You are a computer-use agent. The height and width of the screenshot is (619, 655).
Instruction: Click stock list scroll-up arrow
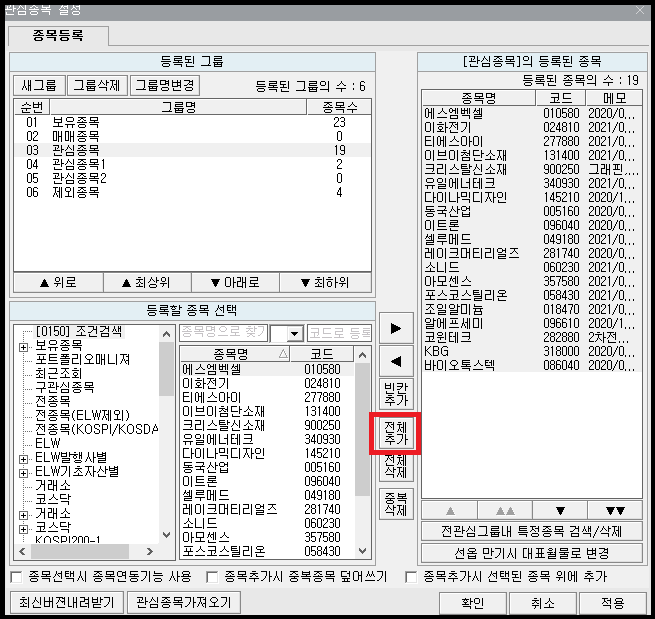tap(362, 355)
